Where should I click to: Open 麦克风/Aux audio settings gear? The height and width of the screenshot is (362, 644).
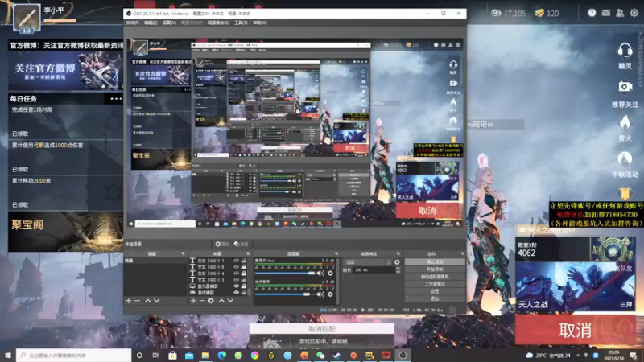pyautogui.click(x=330, y=273)
